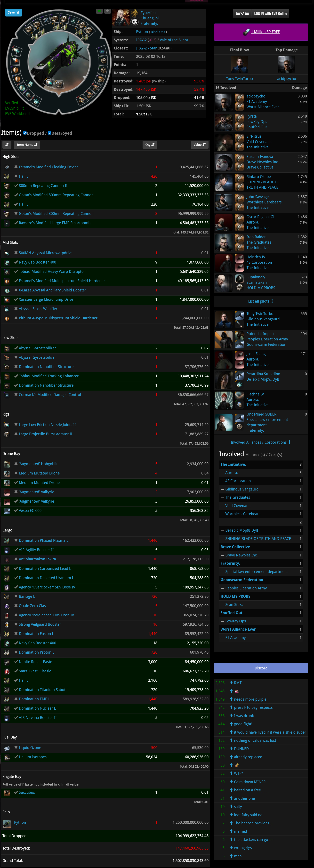Uncheck the Destroyed items checkbox
The image size is (314, 868).
(x=49, y=133)
